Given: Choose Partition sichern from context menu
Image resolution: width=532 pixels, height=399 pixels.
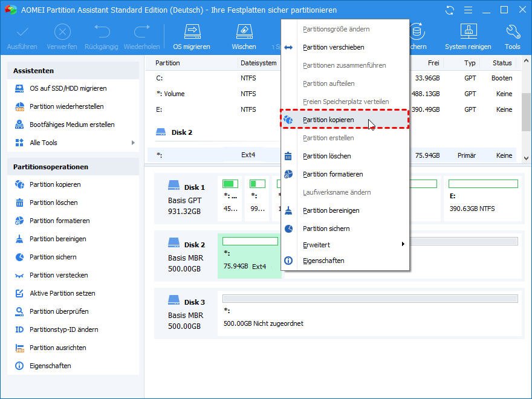Looking at the screenshot, I should pyautogui.click(x=345, y=229).
